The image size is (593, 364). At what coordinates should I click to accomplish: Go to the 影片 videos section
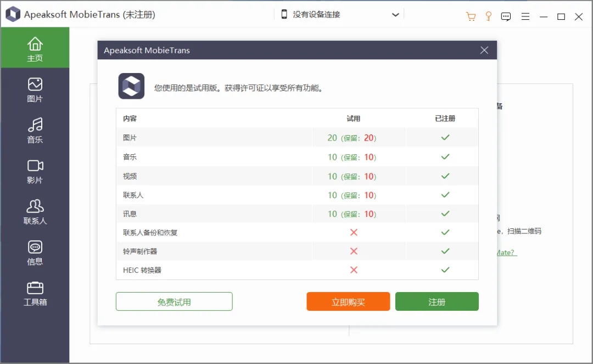point(35,171)
